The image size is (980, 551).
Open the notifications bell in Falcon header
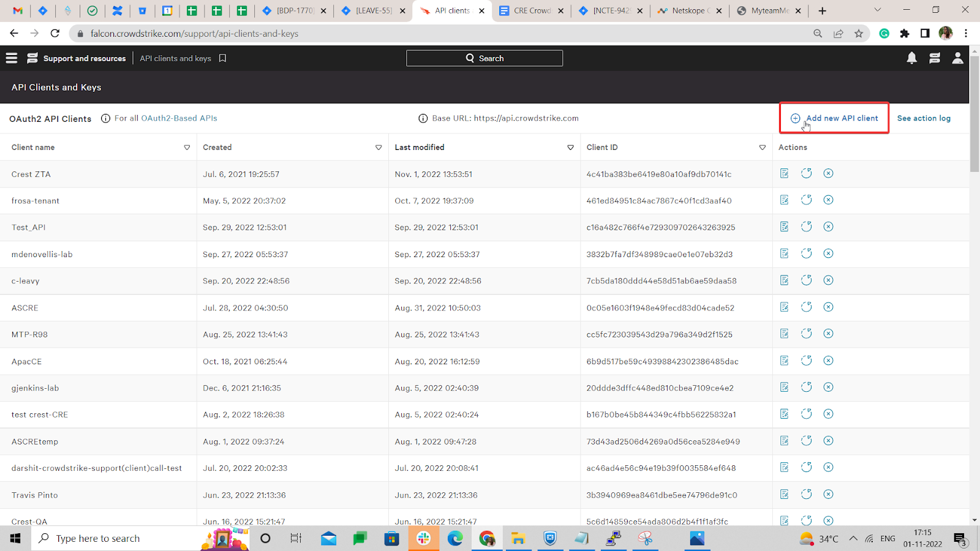912,58
